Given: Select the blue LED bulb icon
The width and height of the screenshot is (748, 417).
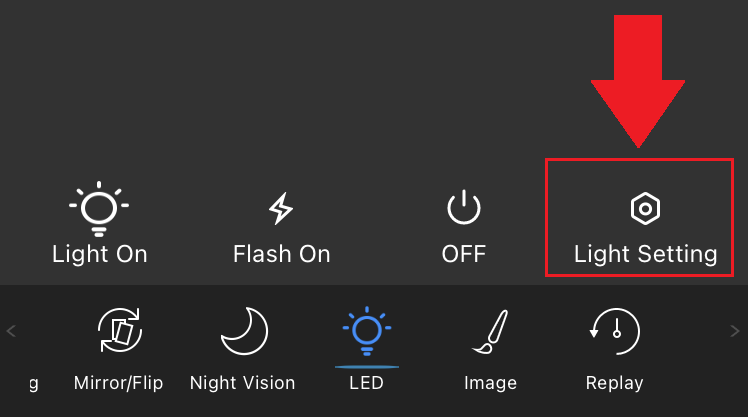Looking at the screenshot, I should click(x=366, y=330).
